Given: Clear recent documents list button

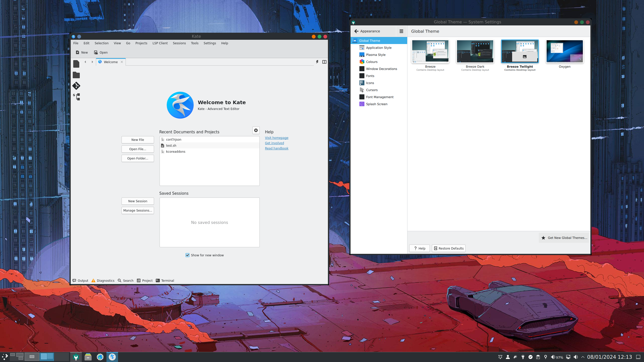Looking at the screenshot, I should click(256, 130).
